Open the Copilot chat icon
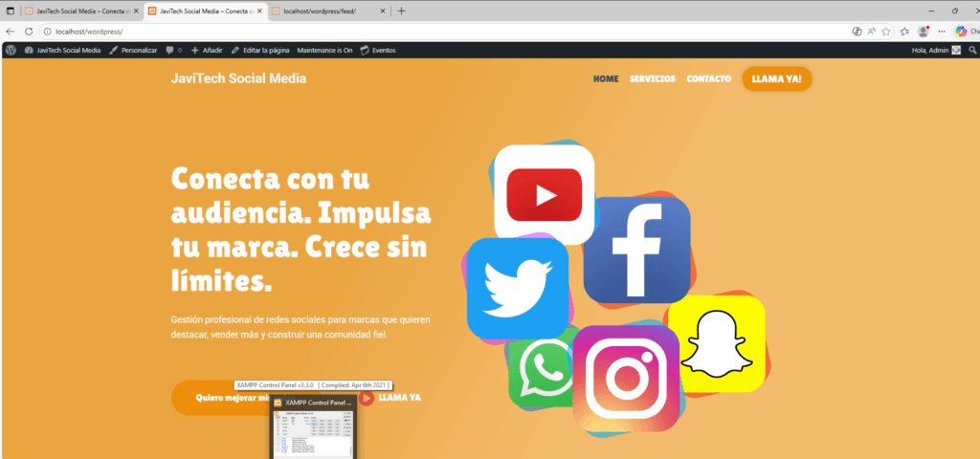The height and width of the screenshot is (459, 980). (964, 32)
